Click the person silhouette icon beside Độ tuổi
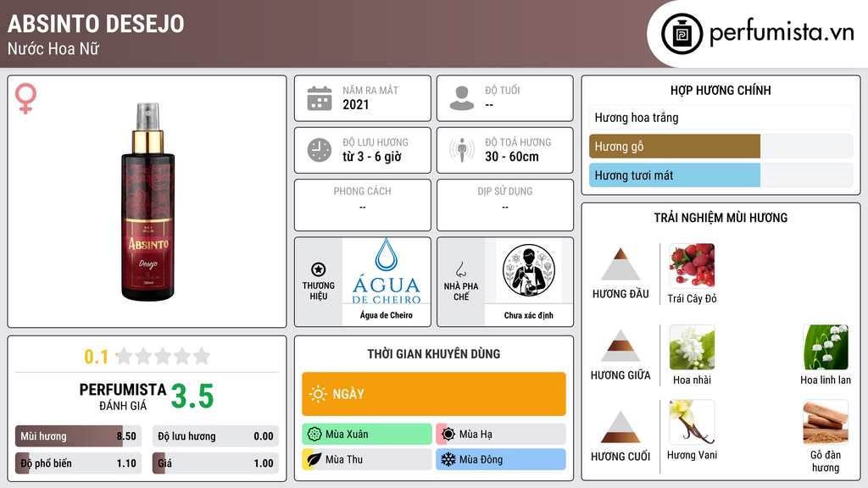Viewport: 868px width, 488px height. click(462, 98)
